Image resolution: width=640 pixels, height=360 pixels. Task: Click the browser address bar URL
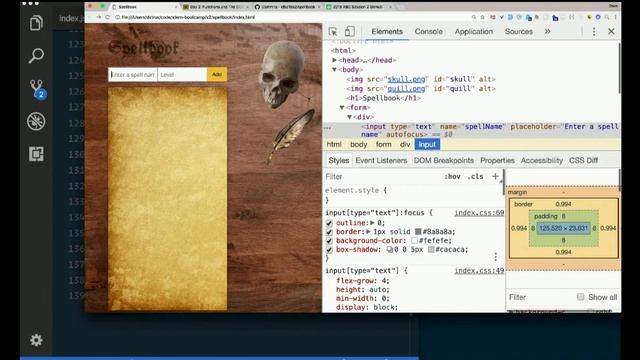pos(188,17)
